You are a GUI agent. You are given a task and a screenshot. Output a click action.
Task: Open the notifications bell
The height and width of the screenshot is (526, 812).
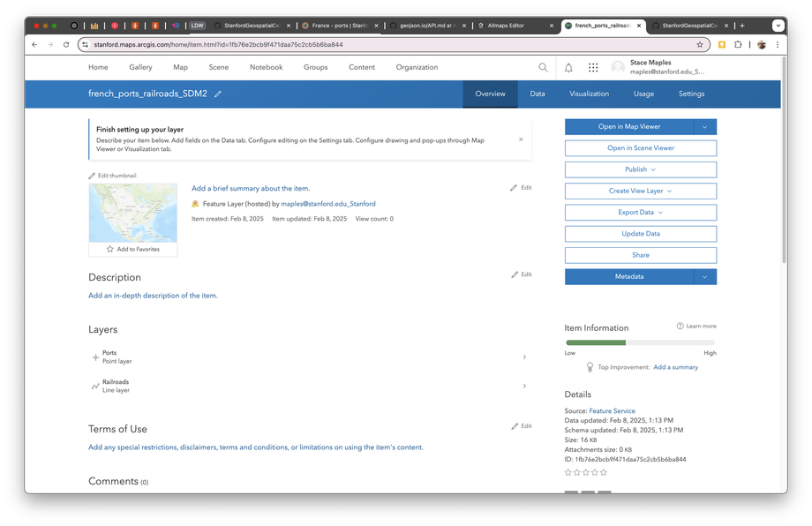(x=568, y=67)
